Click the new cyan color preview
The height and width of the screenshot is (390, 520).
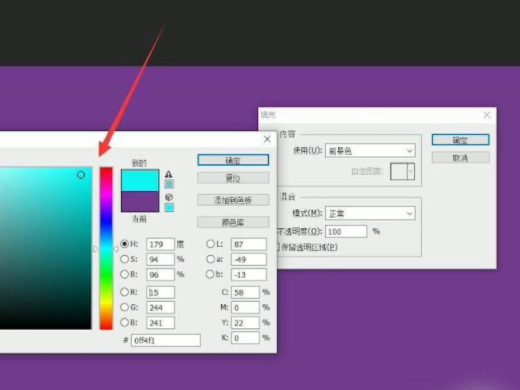click(140, 180)
